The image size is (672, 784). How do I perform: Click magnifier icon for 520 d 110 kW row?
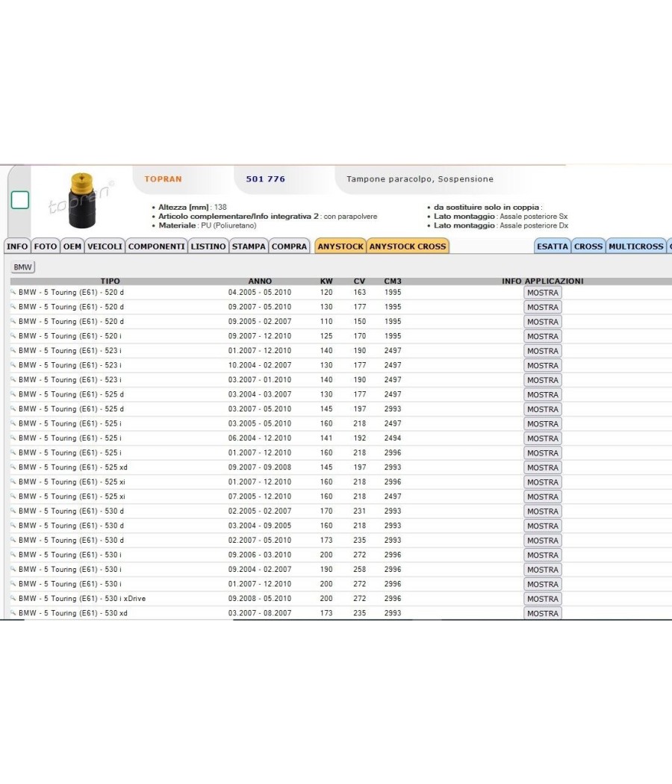coord(13,321)
